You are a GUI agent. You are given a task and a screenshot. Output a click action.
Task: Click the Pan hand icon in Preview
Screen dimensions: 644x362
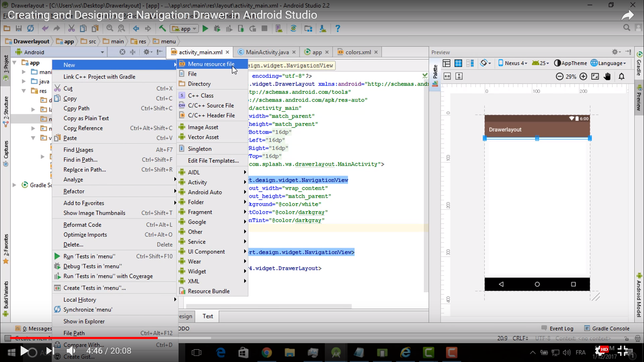pos(607,76)
